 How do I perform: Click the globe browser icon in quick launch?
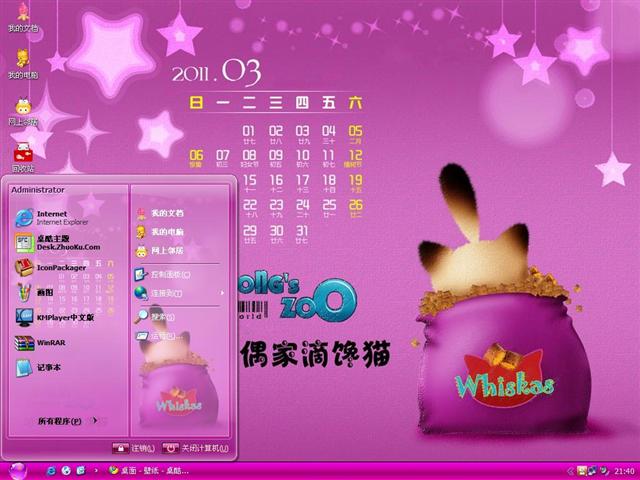(66, 471)
